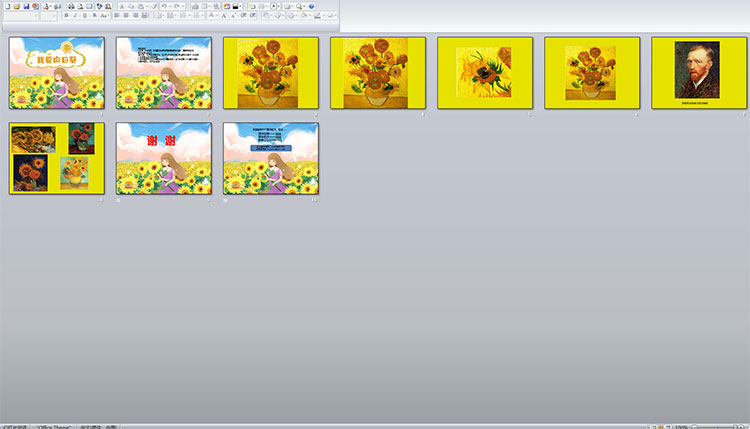Select the title slide thumbnail 我爱向日葵
Viewport: 750px width, 429px height.
(x=56, y=73)
